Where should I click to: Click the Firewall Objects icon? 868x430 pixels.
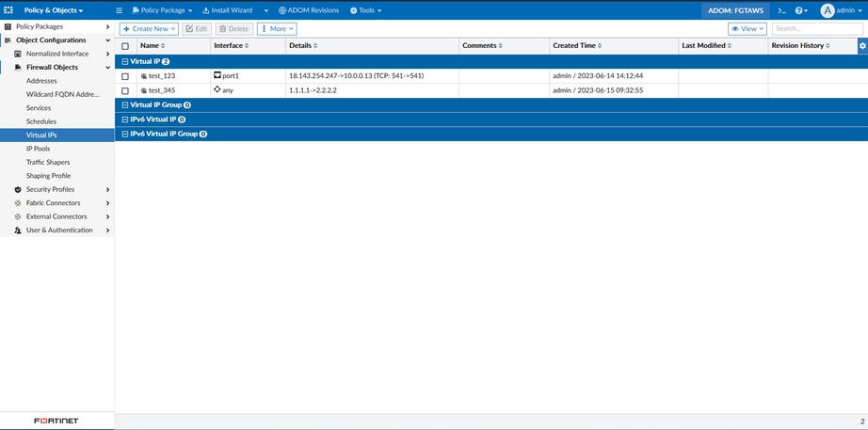tap(18, 68)
